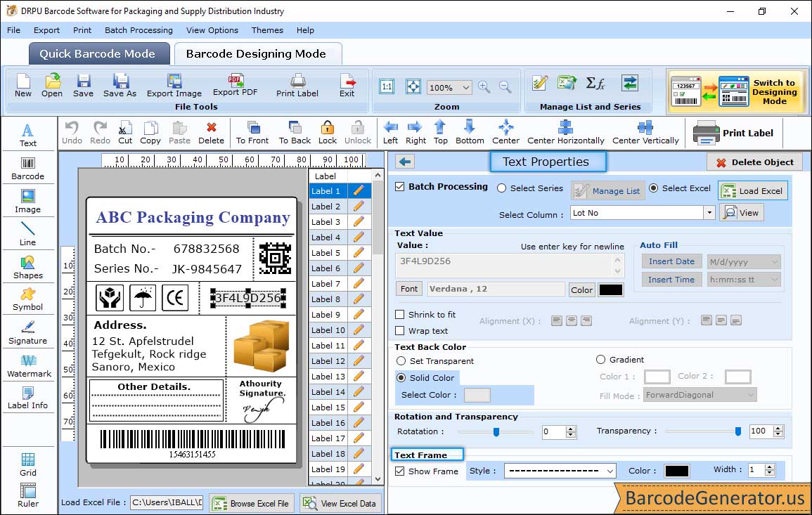Select Gradient back color option
Viewport: 812px width, 515px height.
[600, 359]
